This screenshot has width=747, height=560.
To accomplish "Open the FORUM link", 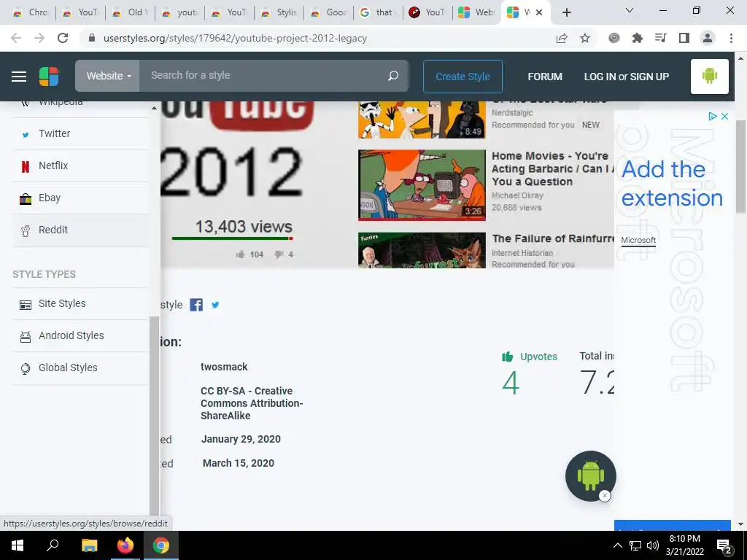I will pyautogui.click(x=545, y=77).
